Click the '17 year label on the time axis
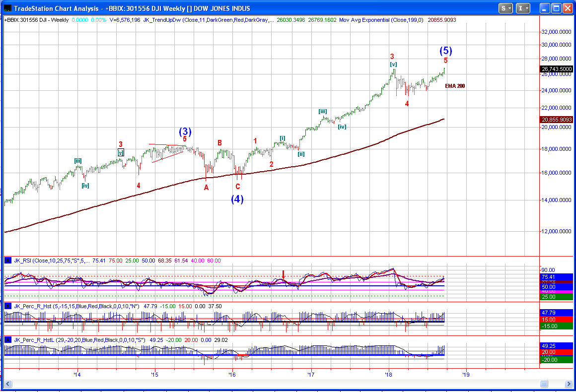This screenshot has width=576, height=392. (311, 375)
